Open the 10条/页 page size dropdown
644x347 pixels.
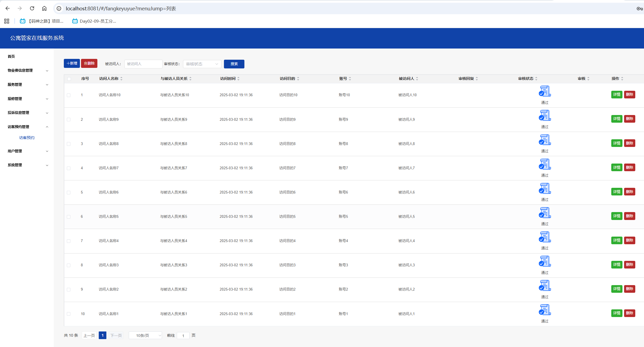pyautogui.click(x=146, y=336)
